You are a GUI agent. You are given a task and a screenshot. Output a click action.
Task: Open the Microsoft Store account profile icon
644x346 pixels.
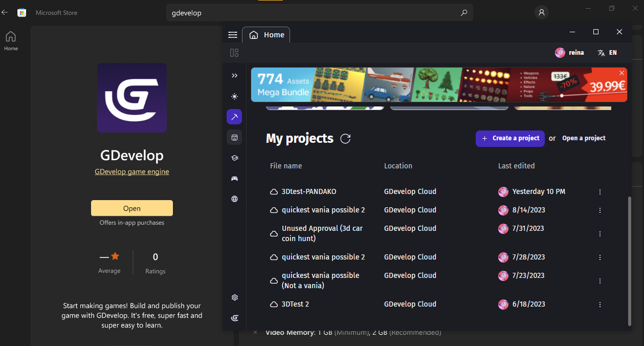pos(541,12)
